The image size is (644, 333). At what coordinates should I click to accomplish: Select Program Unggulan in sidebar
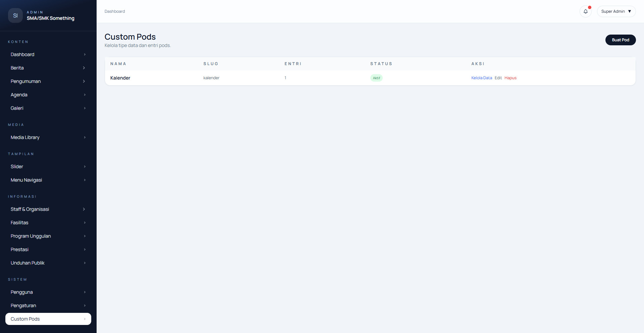click(x=48, y=236)
